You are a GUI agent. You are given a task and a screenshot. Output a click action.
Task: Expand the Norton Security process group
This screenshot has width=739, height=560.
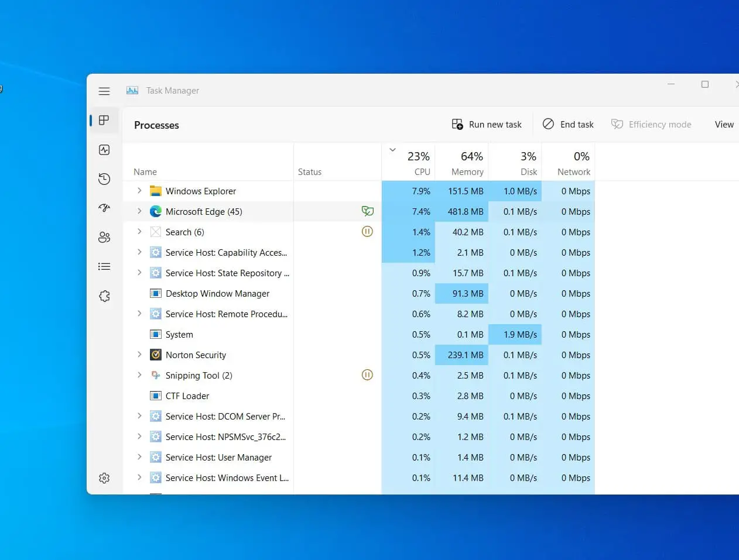(x=139, y=355)
